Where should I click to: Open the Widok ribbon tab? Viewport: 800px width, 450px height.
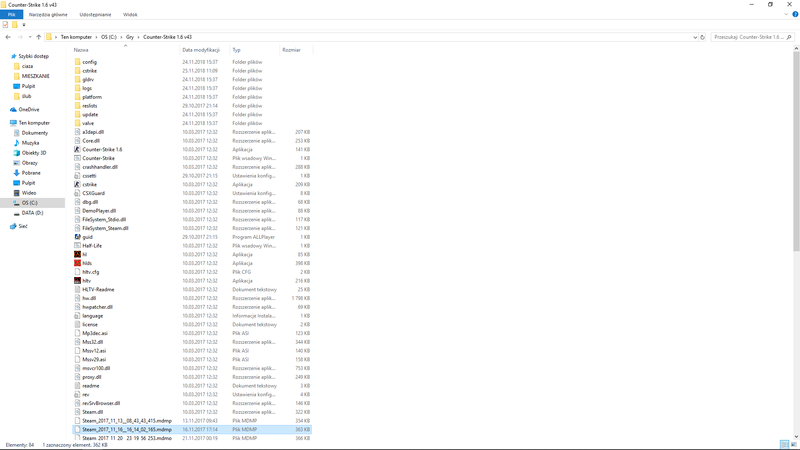coord(130,15)
